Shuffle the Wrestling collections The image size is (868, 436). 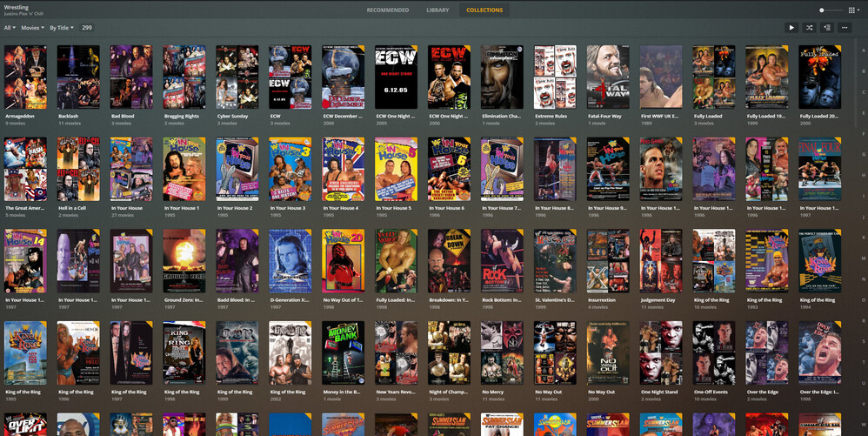click(x=810, y=27)
